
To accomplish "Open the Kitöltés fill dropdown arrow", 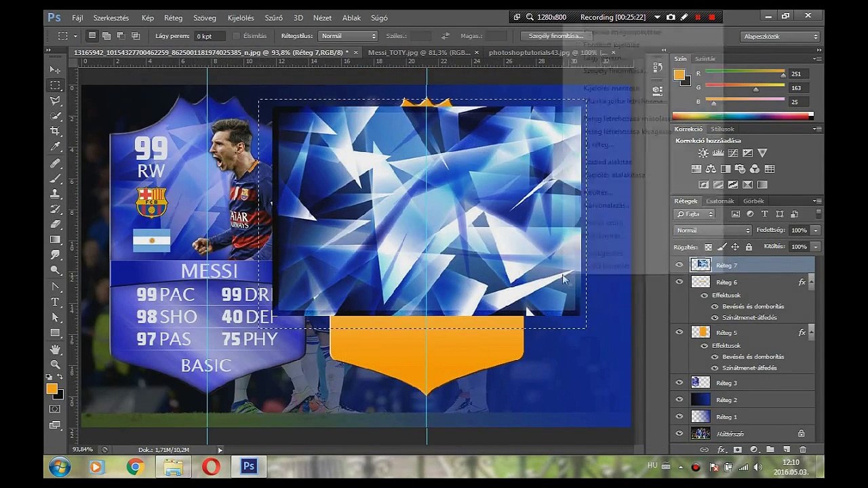I will tap(815, 247).
